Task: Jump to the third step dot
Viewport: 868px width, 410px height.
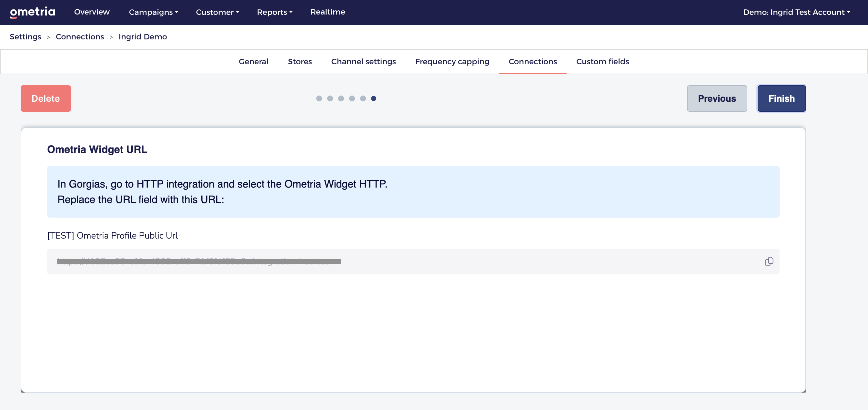Action: coord(341,98)
